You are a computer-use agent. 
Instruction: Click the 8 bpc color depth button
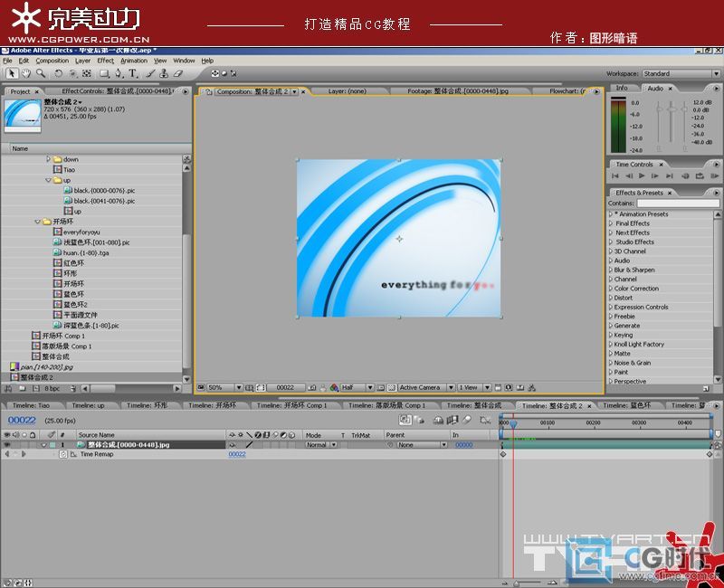[x=52, y=389]
